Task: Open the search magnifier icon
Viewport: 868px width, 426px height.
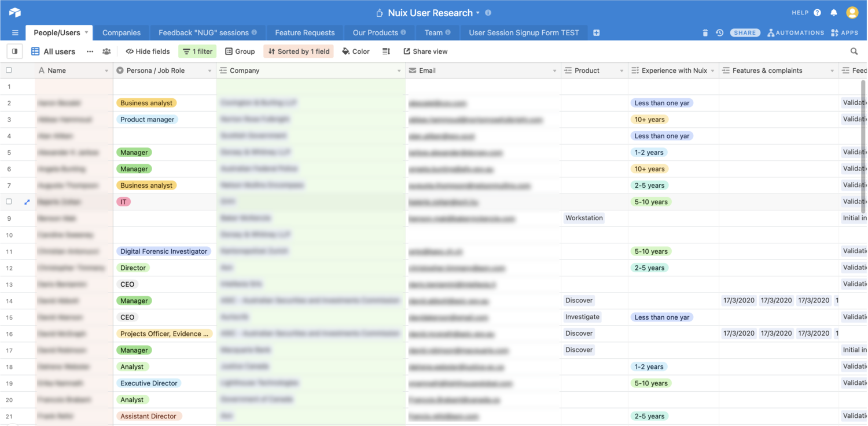Action: (x=854, y=51)
